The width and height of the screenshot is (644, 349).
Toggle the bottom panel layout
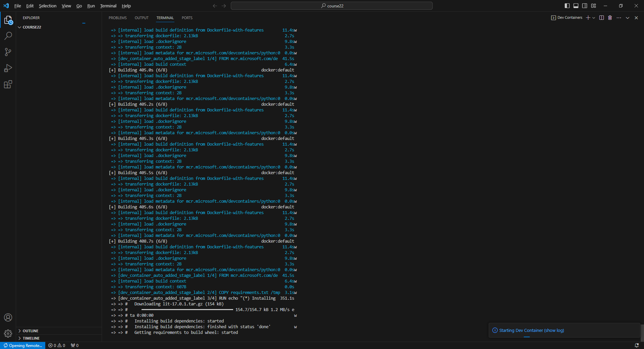coord(576,6)
